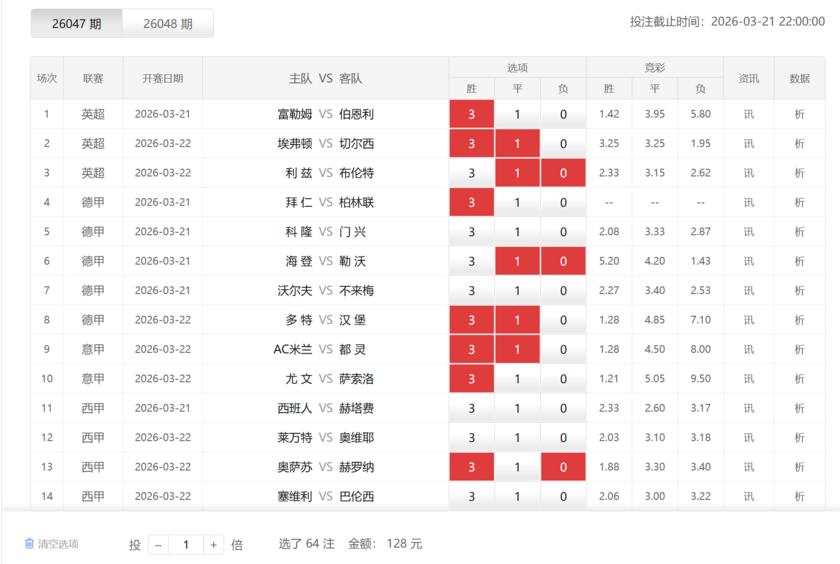The image size is (840, 564).
Task: Open 析 analysis for 利兹 VS 布伦特
Action: [x=799, y=173]
